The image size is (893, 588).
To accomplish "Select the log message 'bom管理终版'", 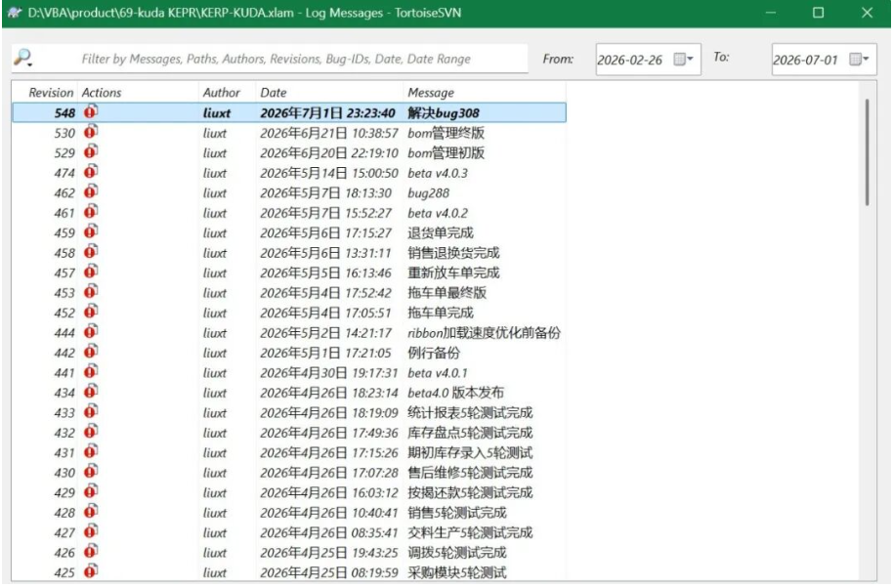I will tap(446, 133).
